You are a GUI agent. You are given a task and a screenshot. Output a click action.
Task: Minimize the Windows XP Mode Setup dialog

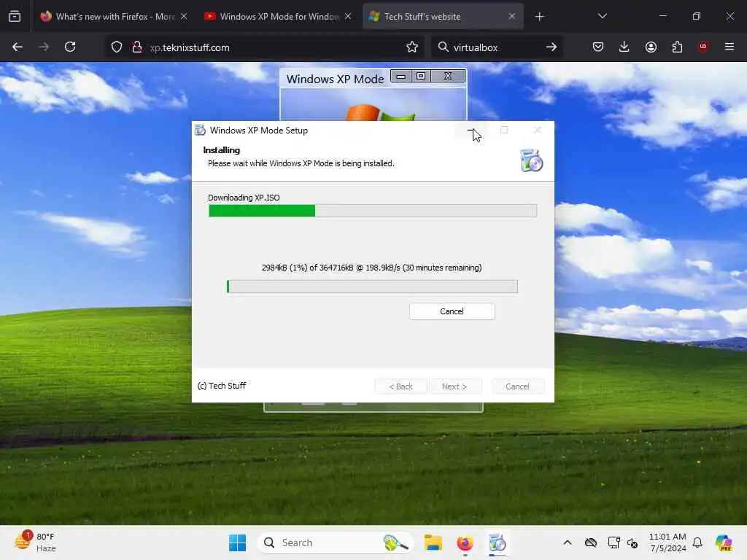pyautogui.click(x=471, y=130)
